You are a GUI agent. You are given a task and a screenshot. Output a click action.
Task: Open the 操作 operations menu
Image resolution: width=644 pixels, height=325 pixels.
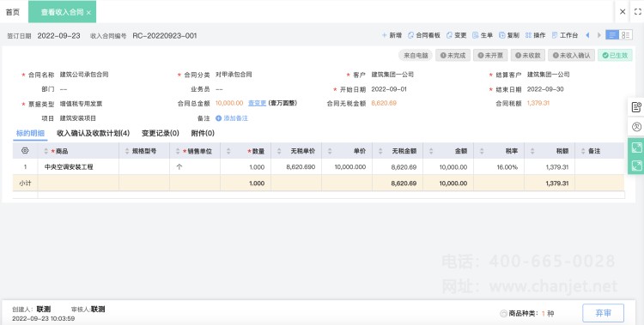click(536, 35)
